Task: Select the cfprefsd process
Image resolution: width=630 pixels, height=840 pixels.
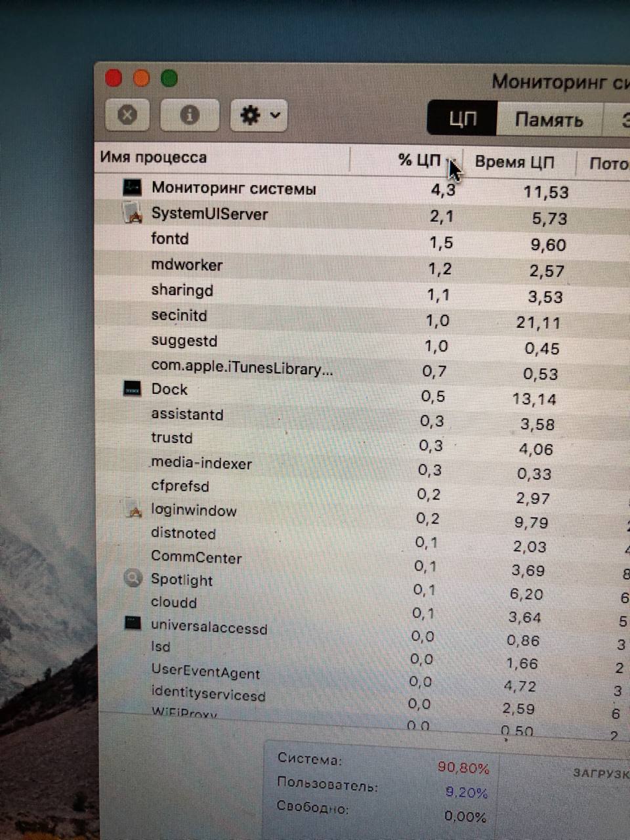Action: (x=180, y=486)
